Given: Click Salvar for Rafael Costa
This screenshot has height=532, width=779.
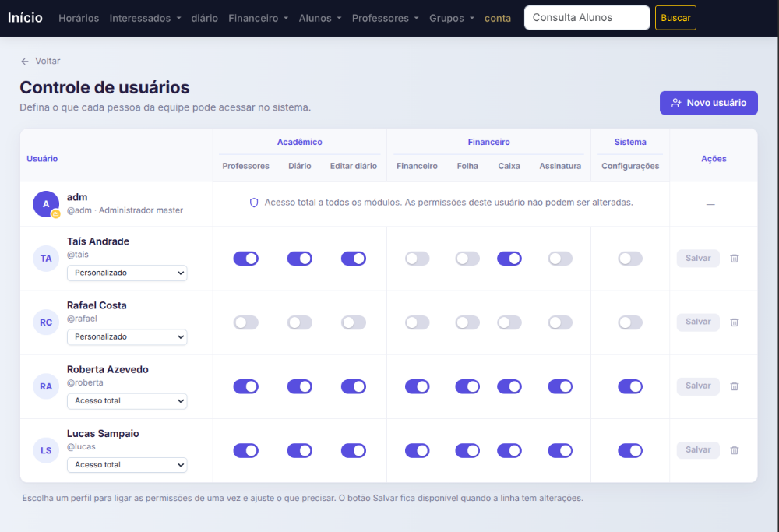Looking at the screenshot, I should point(698,322).
